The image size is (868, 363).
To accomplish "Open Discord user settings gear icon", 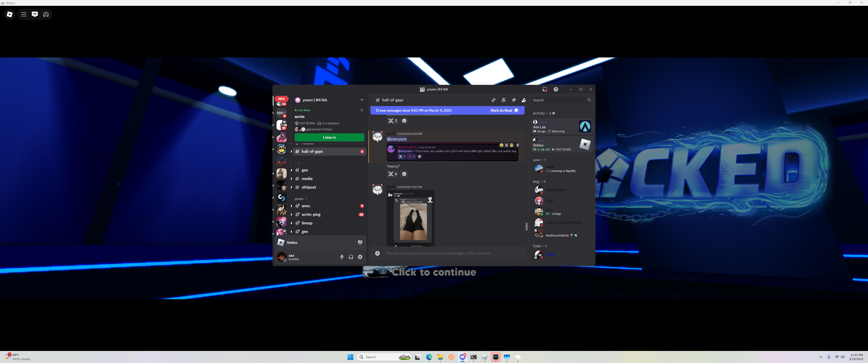I will (360, 257).
